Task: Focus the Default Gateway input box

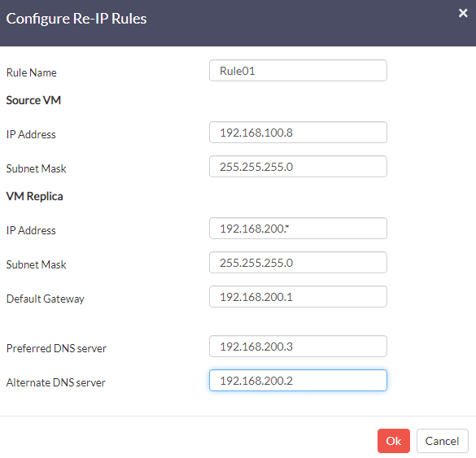Action: point(298,297)
